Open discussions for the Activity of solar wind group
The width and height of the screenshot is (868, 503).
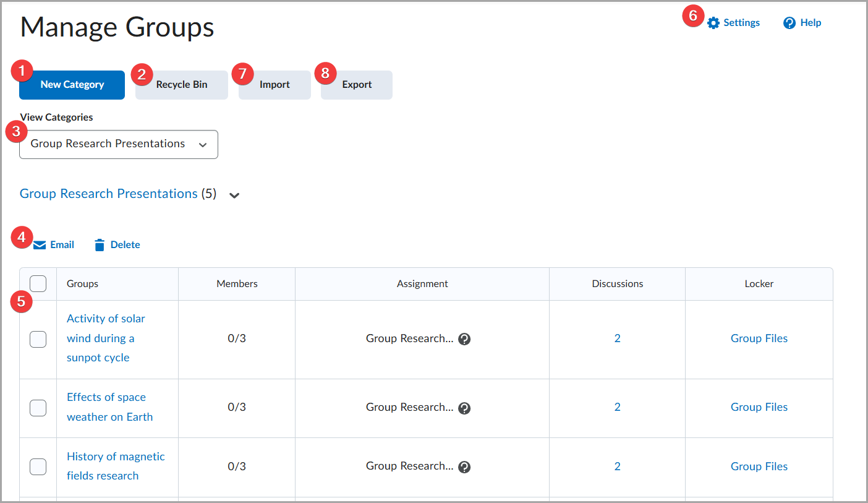pyautogui.click(x=617, y=338)
